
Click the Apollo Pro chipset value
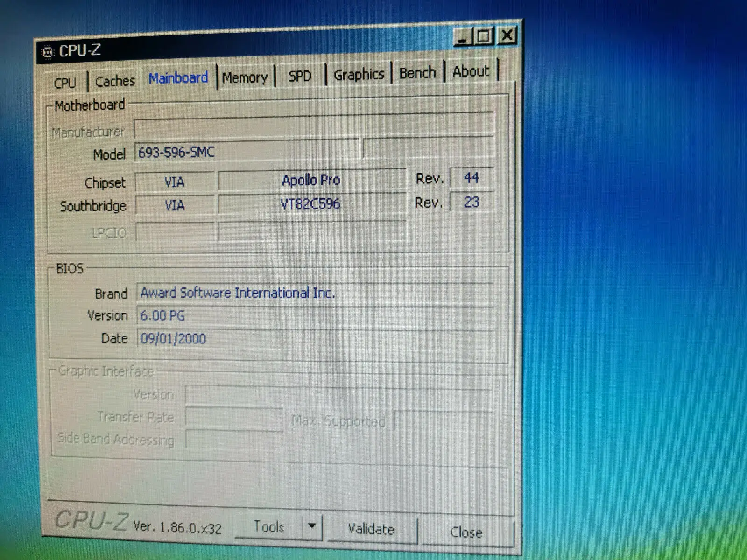(x=311, y=180)
